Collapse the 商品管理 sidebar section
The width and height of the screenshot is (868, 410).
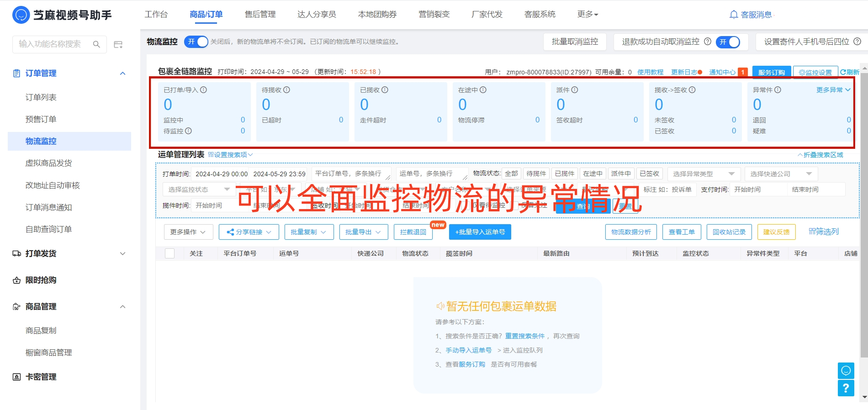point(123,307)
